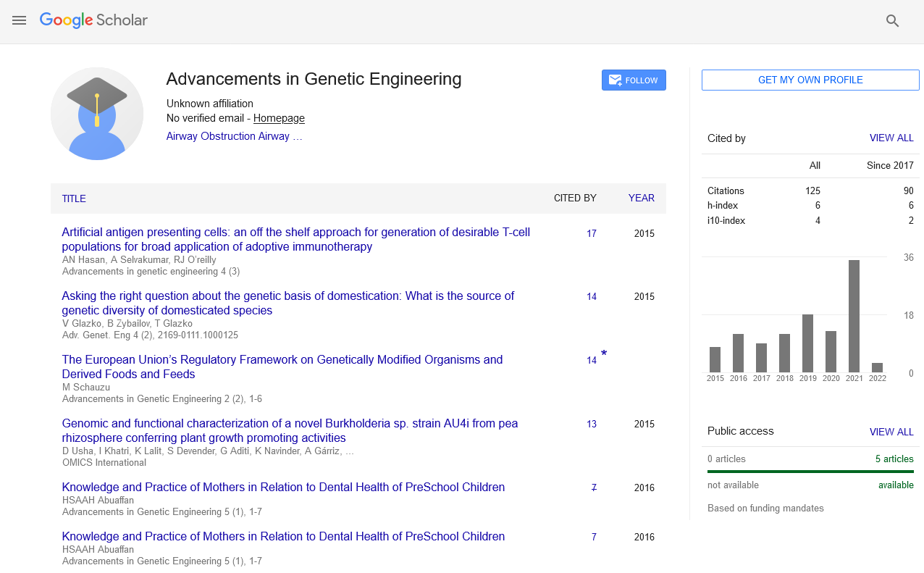Image resolution: width=924 pixels, height=573 pixels.
Task: Open VIEW ALL in Public access section
Action: coord(891,432)
